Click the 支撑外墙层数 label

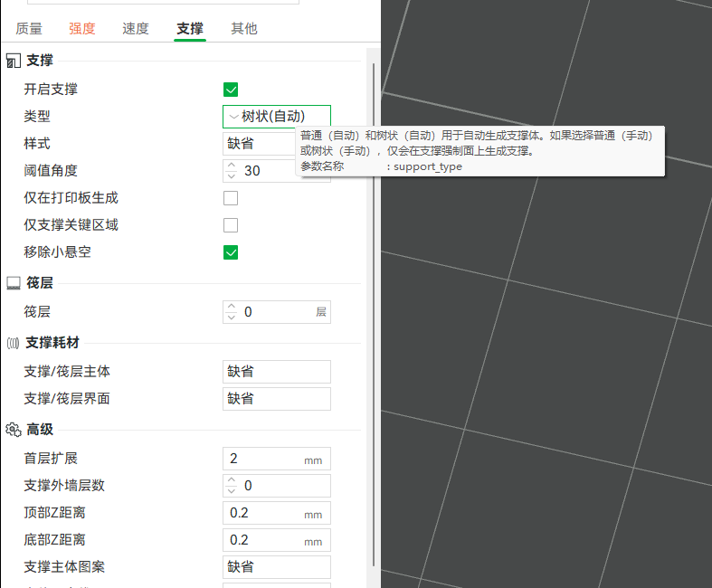coord(64,486)
